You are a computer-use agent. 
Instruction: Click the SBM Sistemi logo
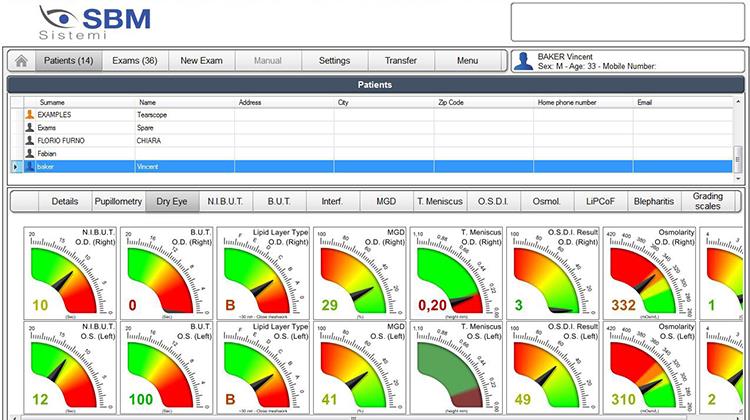(95, 22)
